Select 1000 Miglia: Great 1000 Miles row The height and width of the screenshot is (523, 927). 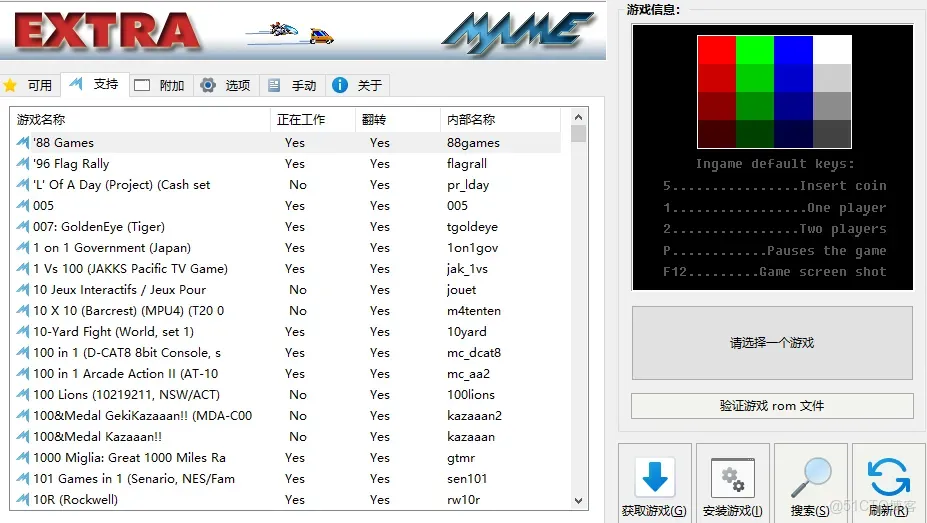(x=286, y=457)
